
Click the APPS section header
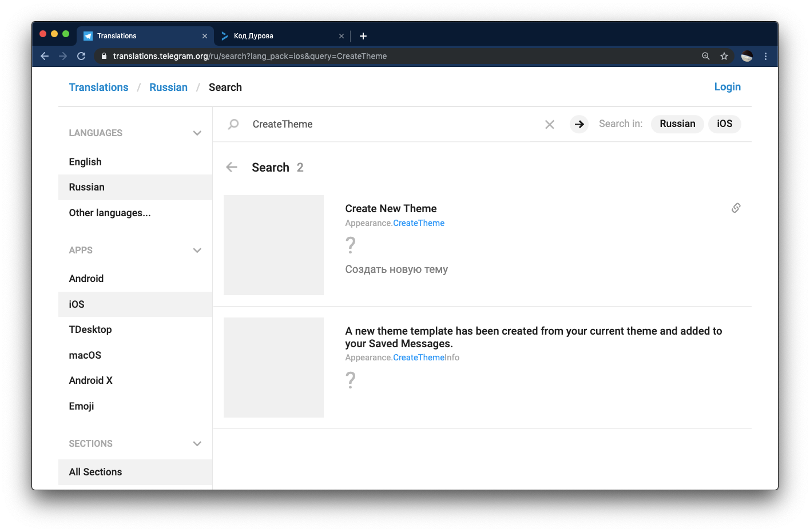pyautogui.click(x=81, y=251)
